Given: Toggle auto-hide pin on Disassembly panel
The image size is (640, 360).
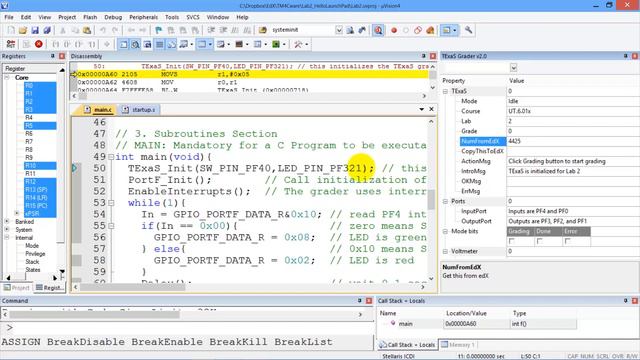Looking at the screenshot, I should (x=424, y=56).
